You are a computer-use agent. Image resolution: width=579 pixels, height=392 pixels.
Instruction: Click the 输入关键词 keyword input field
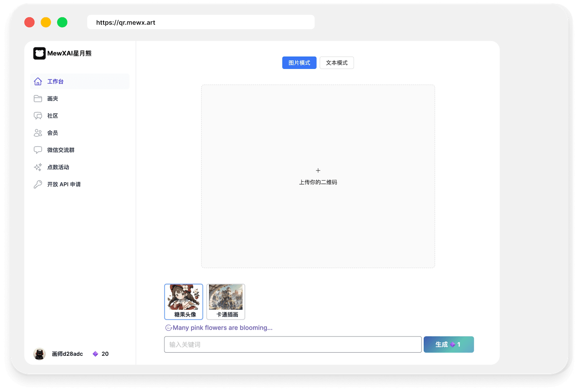pos(293,344)
